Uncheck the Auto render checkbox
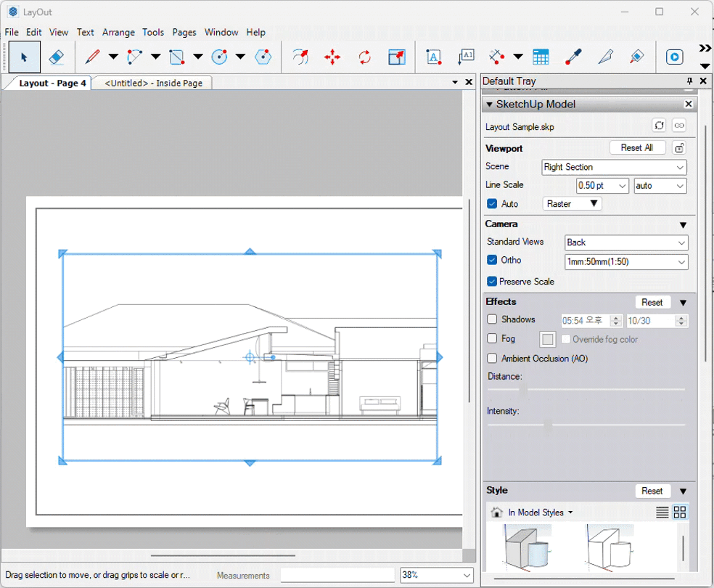The width and height of the screenshot is (714, 588). [492, 203]
